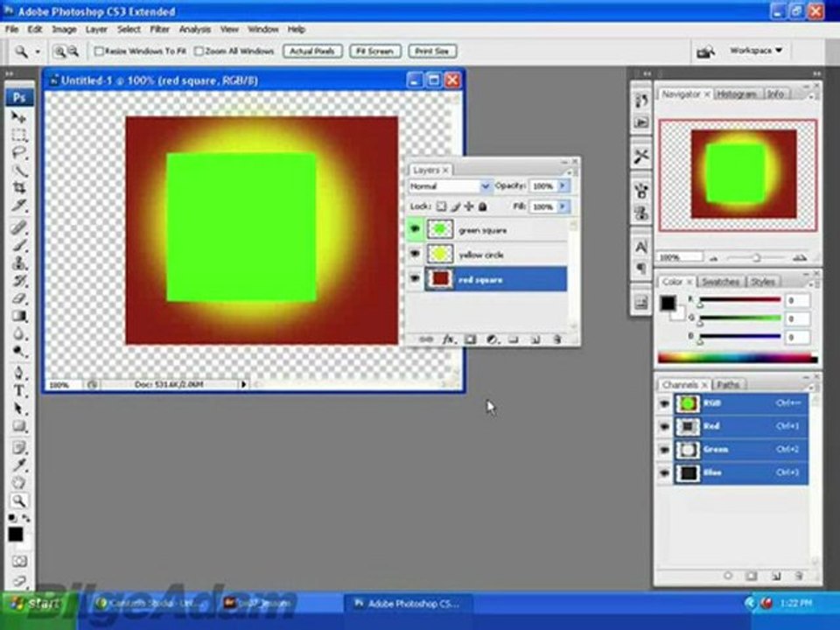This screenshot has width=840, height=630.
Task: Toggle RGB channel visibility
Action: click(664, 403)
